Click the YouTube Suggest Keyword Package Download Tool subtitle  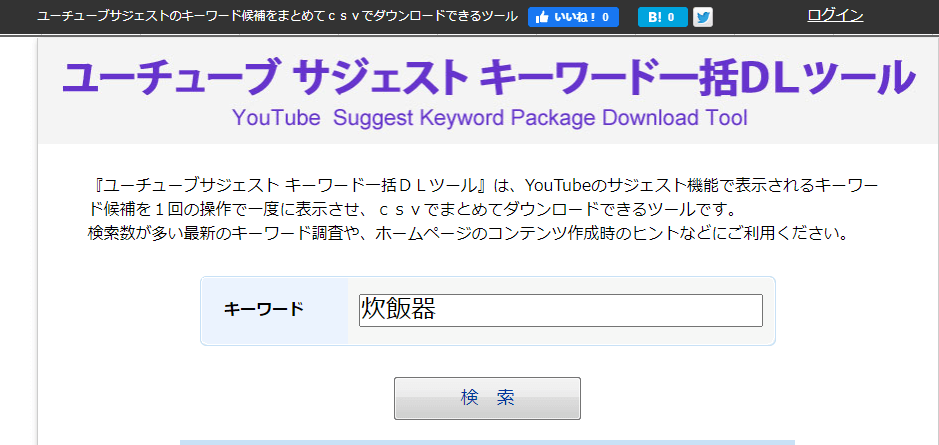tap(489, 117)
